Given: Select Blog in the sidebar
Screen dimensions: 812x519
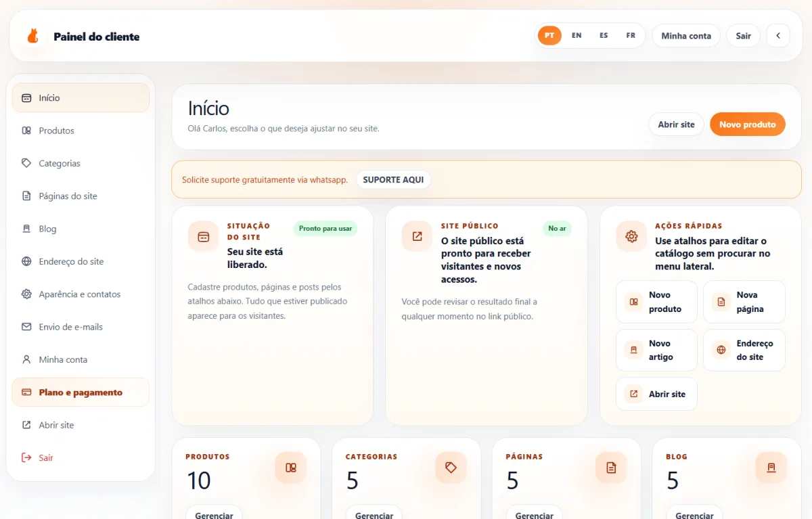Looking at the screenshot, I should [x=81, y=229].
